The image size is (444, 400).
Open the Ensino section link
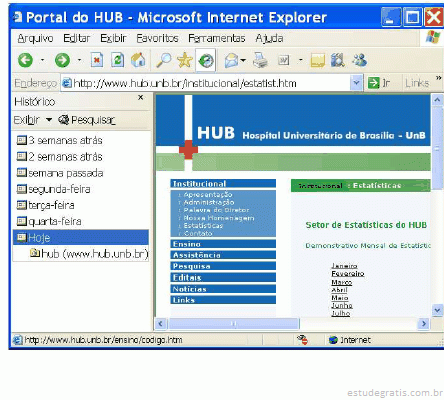[223, 244]
